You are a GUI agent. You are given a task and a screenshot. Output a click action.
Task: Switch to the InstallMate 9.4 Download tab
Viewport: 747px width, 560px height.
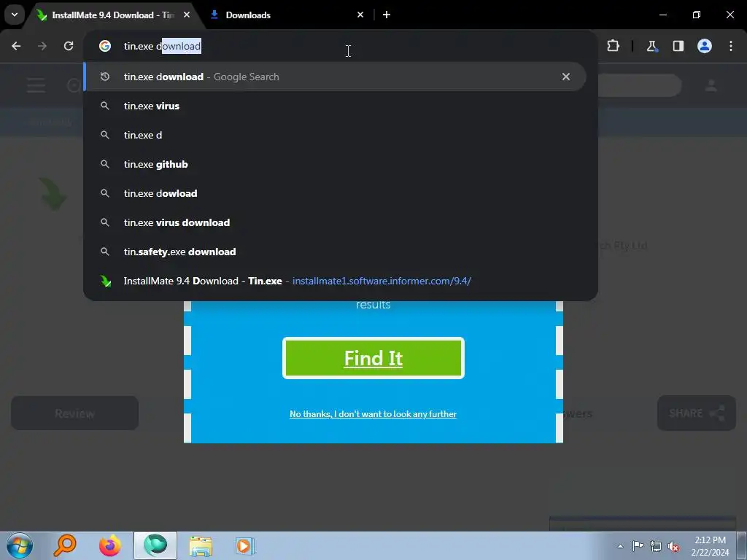tap(112, 15)
